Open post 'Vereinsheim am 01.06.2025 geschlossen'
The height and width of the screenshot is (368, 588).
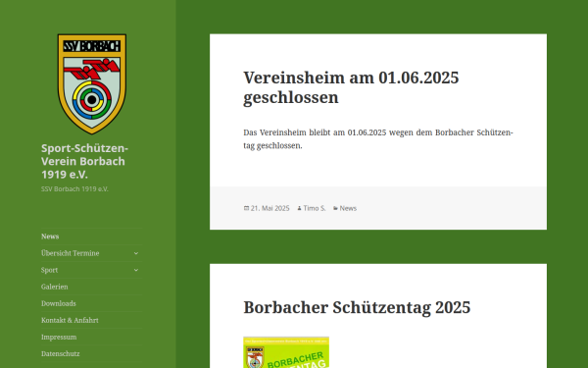[x=351, y=87]
